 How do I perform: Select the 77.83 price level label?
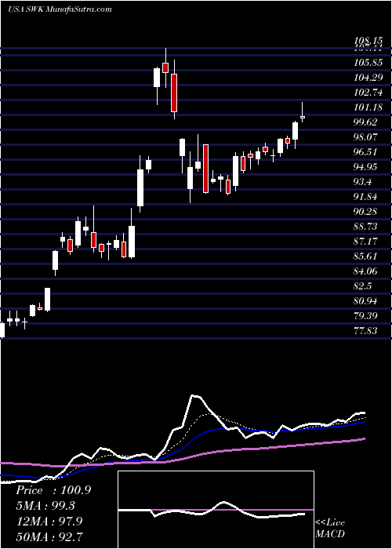pyautogui.click(x=365, y=330)
